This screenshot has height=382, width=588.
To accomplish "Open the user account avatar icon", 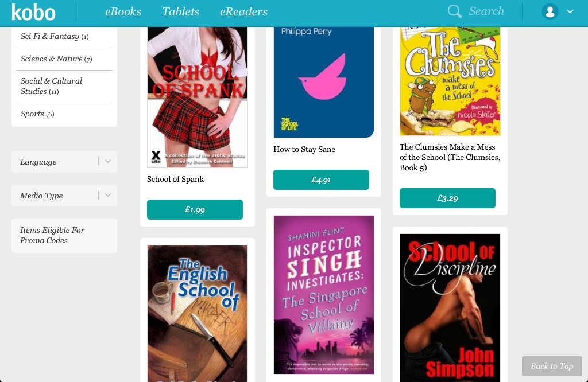I will [x=550, y=11].
